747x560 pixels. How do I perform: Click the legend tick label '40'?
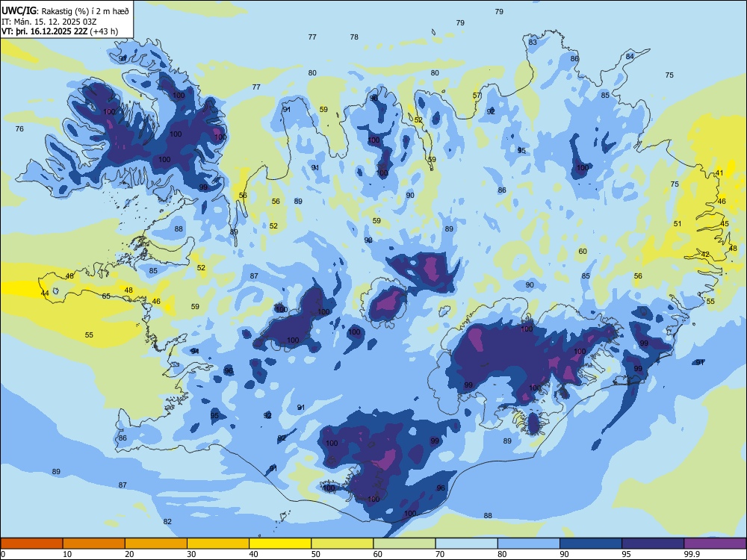[254, 554]
